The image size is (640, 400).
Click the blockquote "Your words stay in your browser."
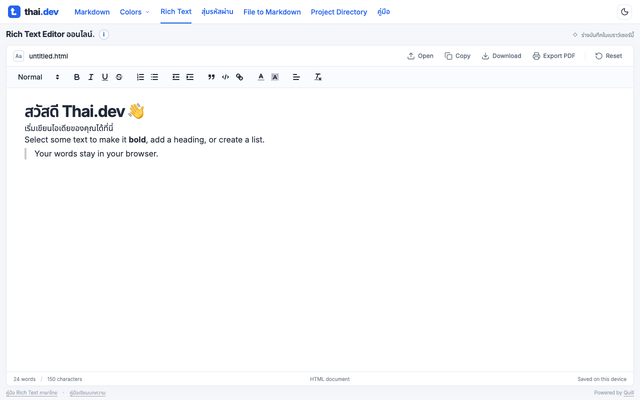[x=96, y=154]
